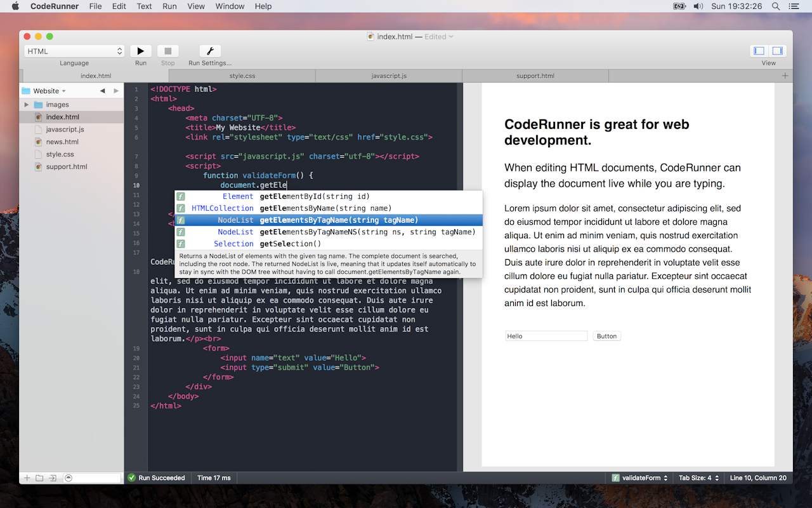Screen dimensions: 812x508
Task: Click the add file plus icon in sidebar footer
Action: (27, 478)
